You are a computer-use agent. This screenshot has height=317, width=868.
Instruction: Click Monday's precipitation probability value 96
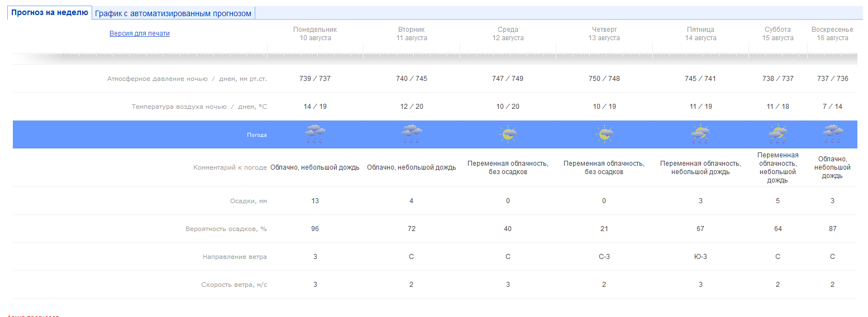[x=315, y=229]
